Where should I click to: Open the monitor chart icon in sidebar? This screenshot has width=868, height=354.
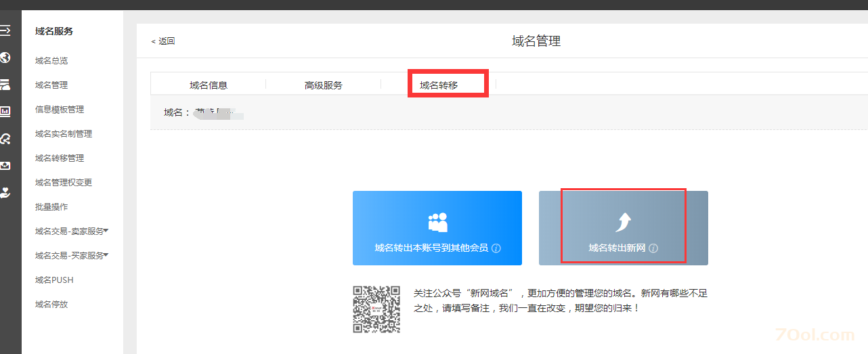point(5,112)
